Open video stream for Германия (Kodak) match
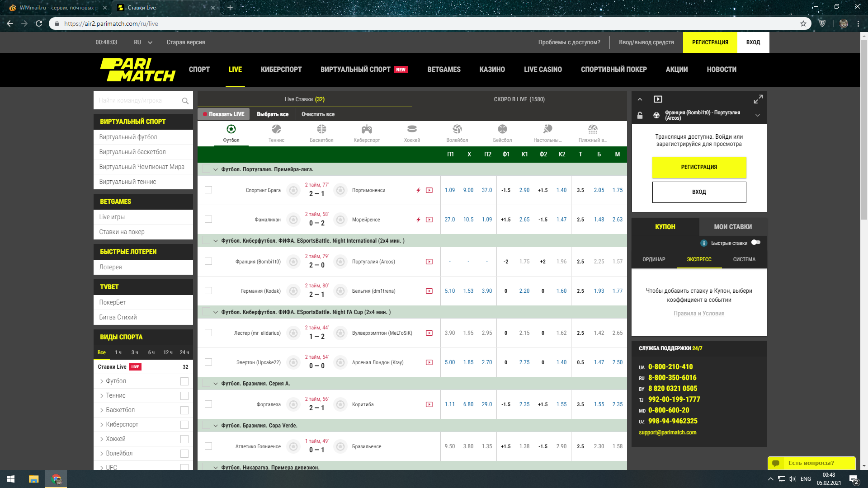The image size is (868, 488). tap(429, 291)
